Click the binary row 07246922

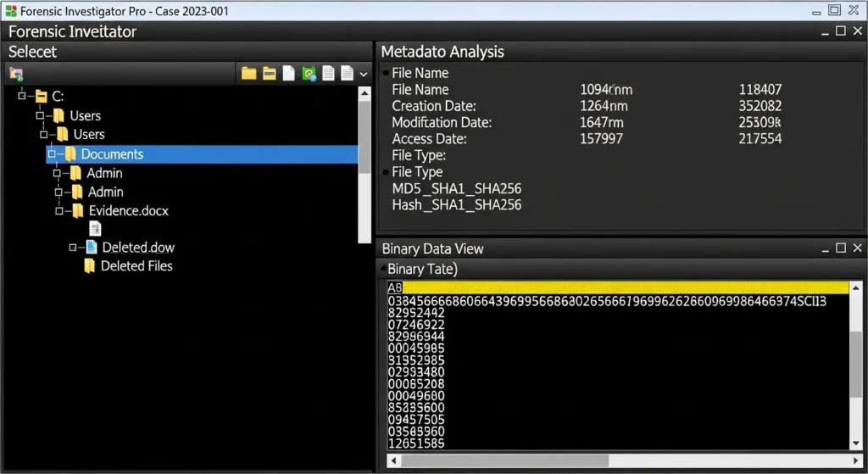pos(416,325)
